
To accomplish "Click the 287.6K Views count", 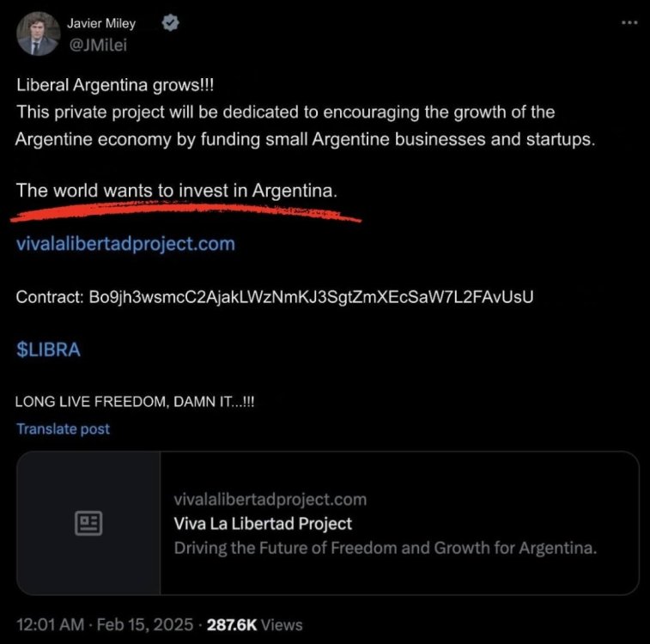I will coord(255,625).
